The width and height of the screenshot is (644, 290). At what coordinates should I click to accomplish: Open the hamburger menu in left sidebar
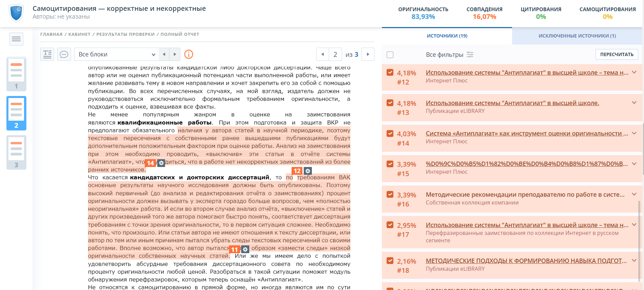click(x=16, y=39)
